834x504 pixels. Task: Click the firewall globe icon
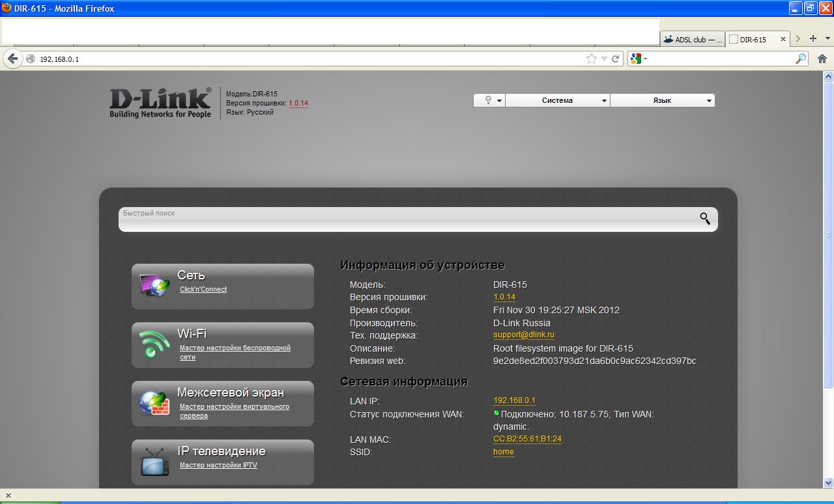(x=154, y=403)
